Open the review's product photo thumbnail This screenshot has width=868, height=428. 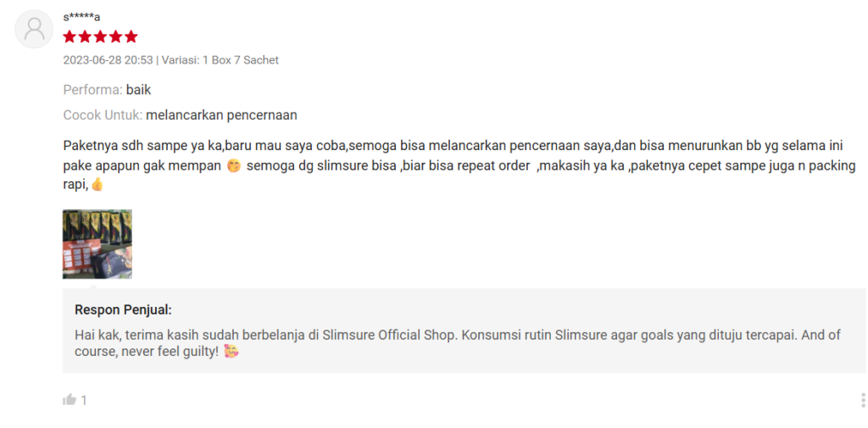pos(97,244)
